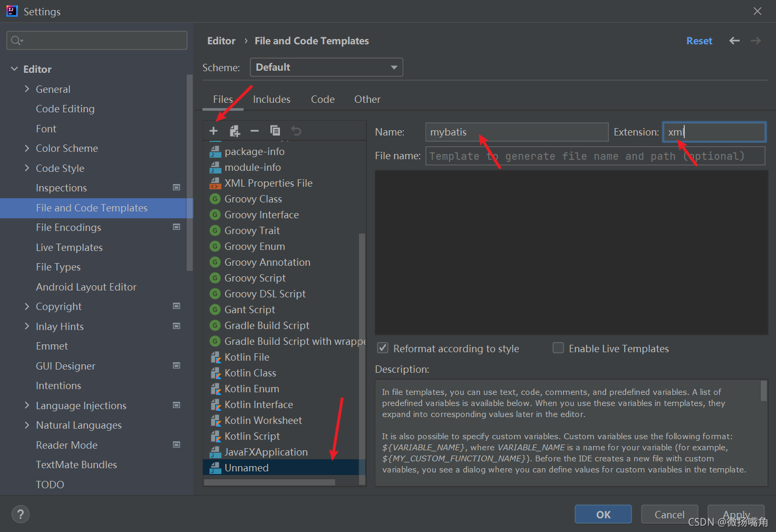Enable Live Templates checkbox
776x532 pixels.
click(558, 348)
